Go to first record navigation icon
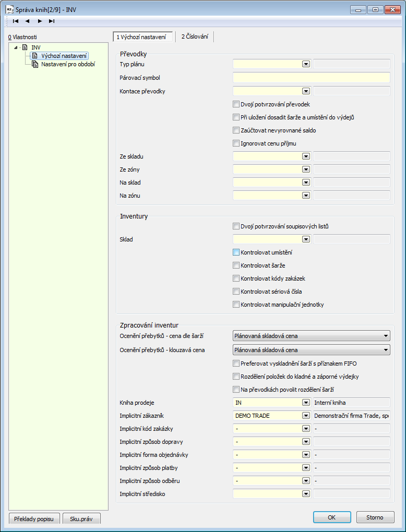This screenshot has width=406, height=532. pyautogui.click(x=16, y=21)
